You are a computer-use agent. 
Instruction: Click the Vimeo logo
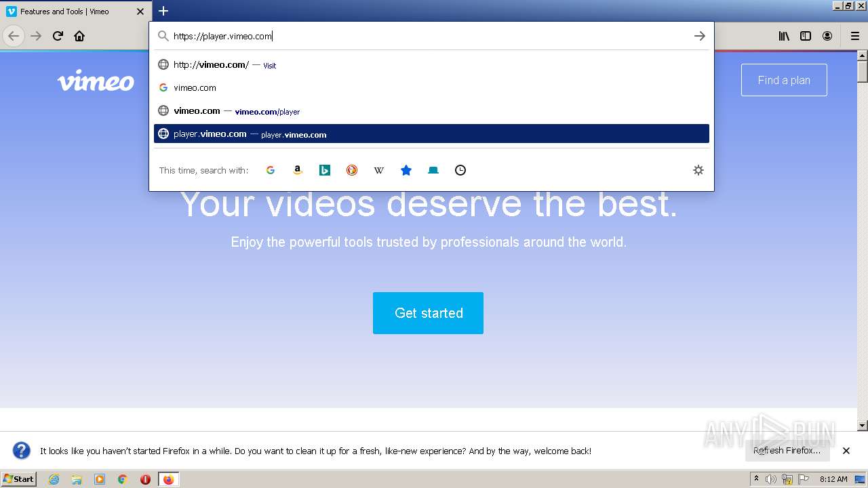tap(96, 80)
